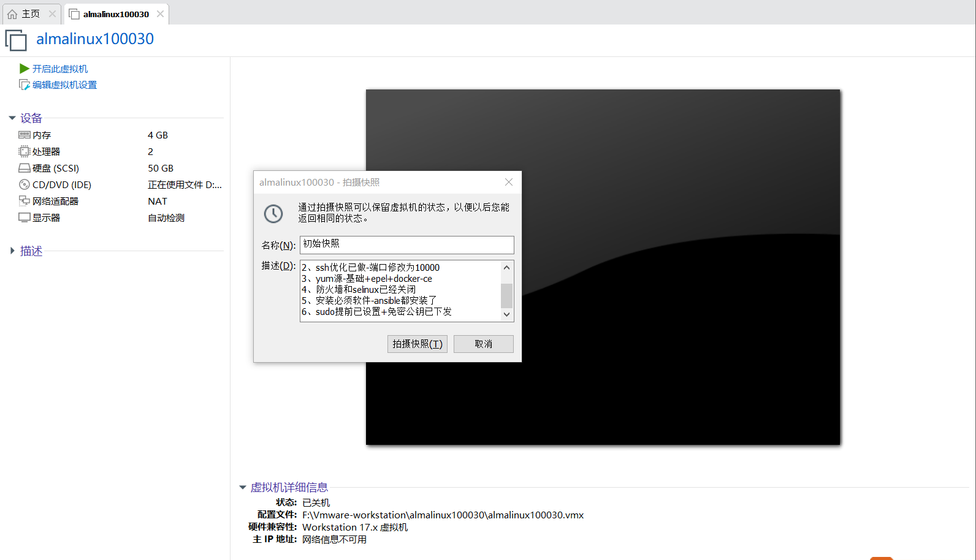Screen dimensions: 976x560
Task: Close the almalinux100030 tab
Action: pyautogui.click(x=160, y=14)
